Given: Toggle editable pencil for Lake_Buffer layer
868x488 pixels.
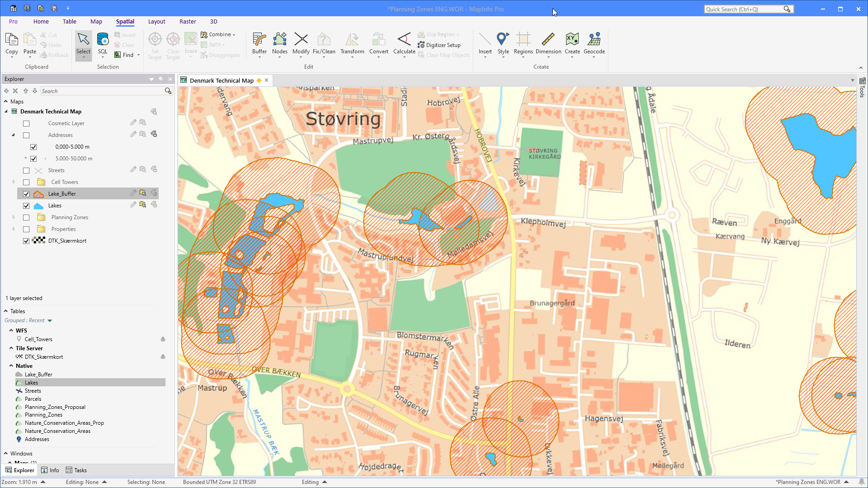Looking at the screenshot, I should click(x=133, y=193).
